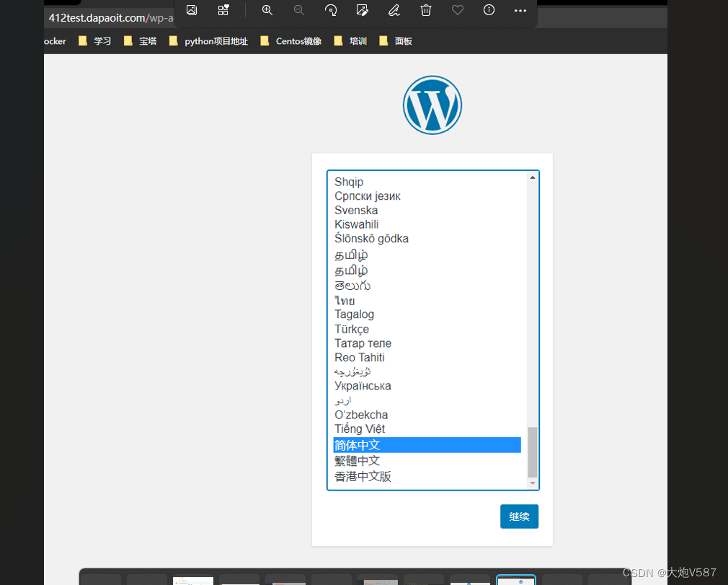Open the apps grid icon in viewer toolbar

click(223, 10)
